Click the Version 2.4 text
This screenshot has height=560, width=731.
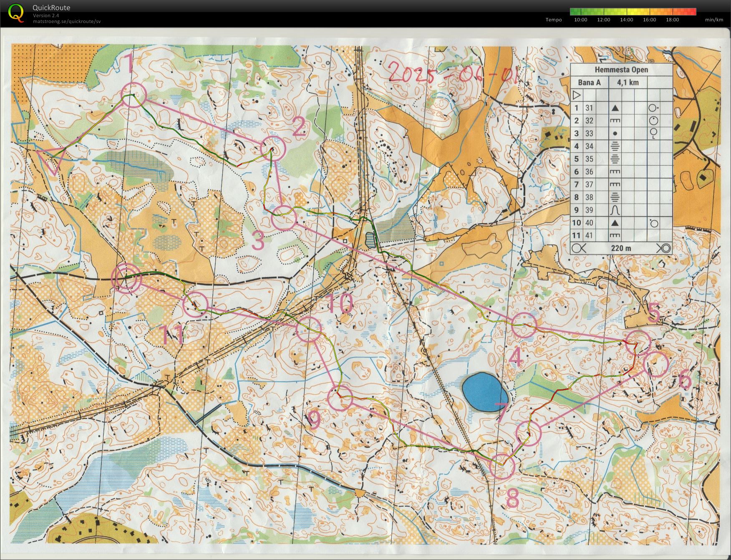pos(46,15)
